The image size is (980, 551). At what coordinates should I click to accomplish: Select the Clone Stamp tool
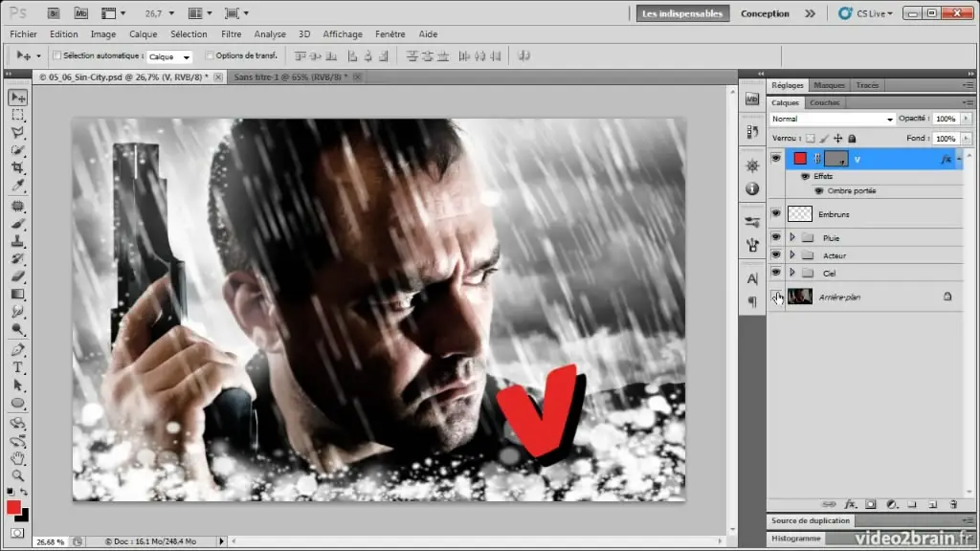pos(17,241)
